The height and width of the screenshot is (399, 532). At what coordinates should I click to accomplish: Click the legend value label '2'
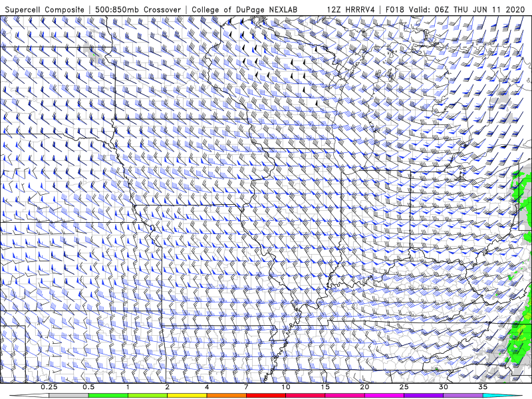(168, 387)
